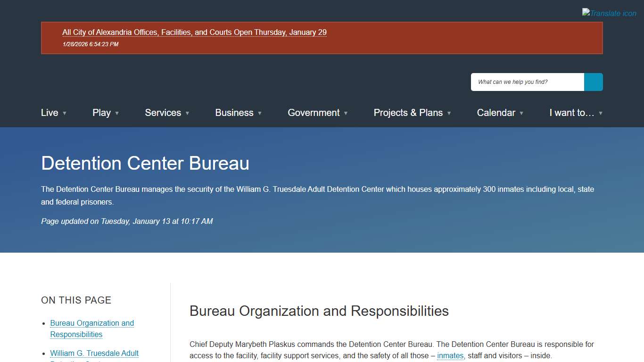Click the Detention Center Bureau page heading
644x362 pixels.
click(x=145, y=163)
